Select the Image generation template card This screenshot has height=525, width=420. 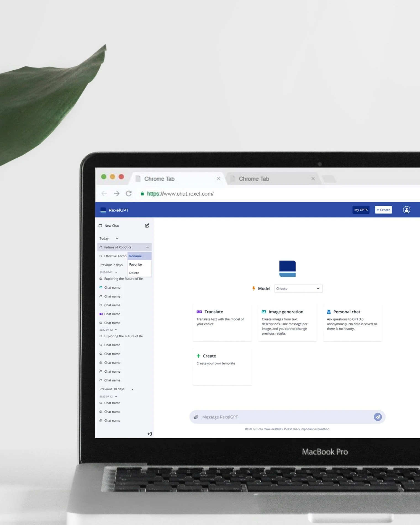287,322
